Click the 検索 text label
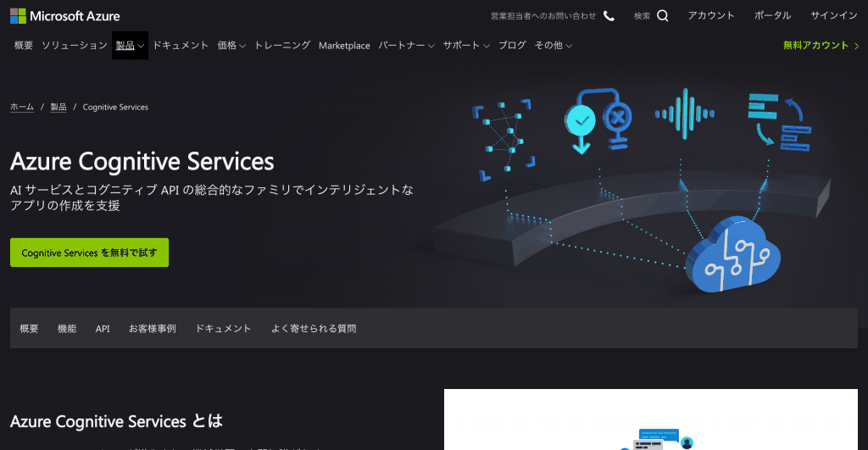The width and height of the screenshot is (868, 450). click(643, 16)
